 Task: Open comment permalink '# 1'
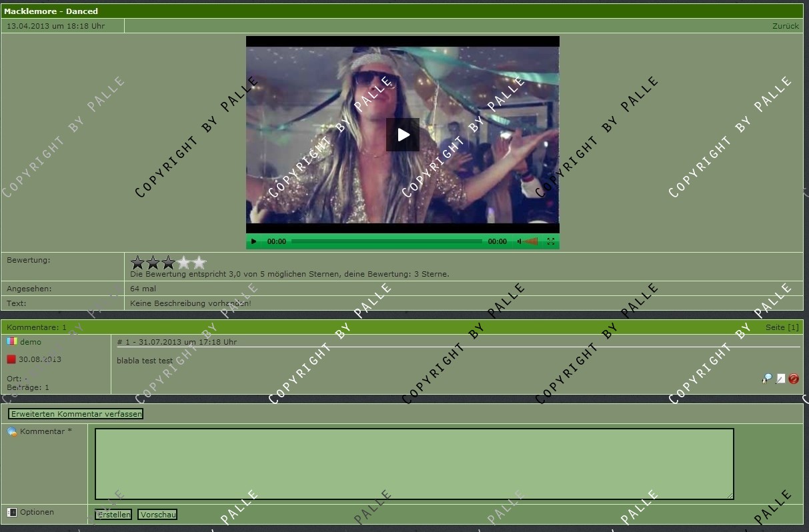pyautogui.click(x=123, y=342)
